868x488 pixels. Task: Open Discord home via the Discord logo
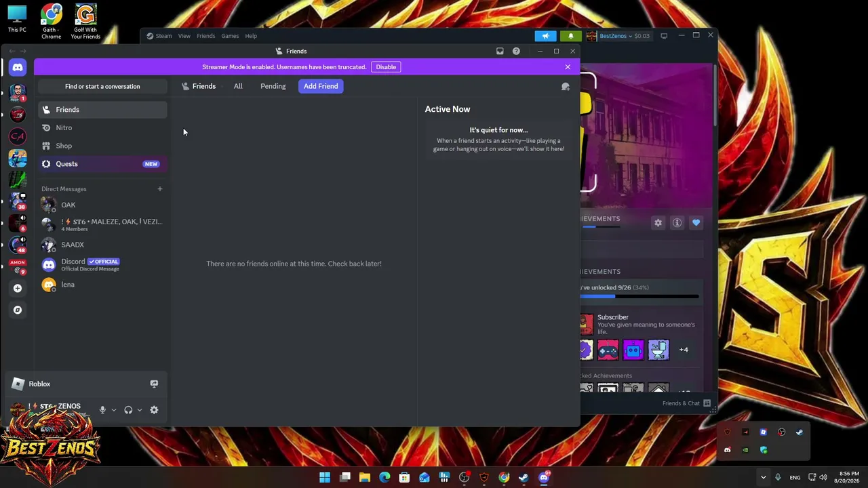[x=18, y=67]
